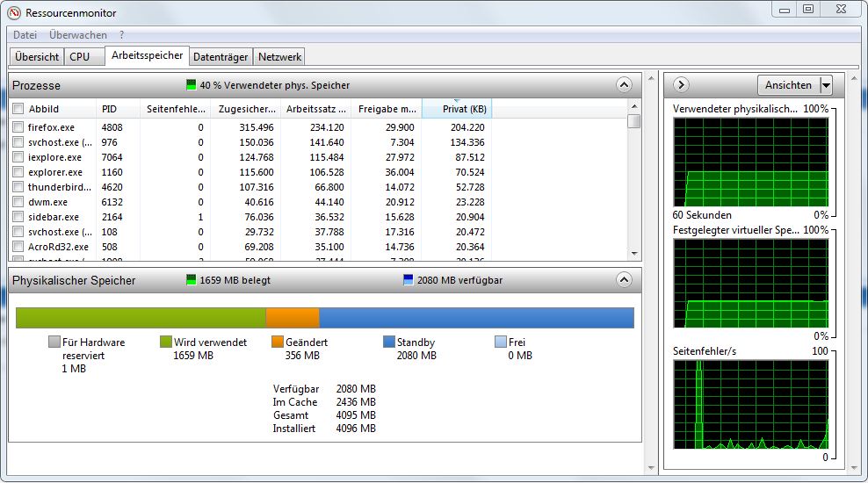
Task: Select the sidebar.exe process name
Action: (53, 217)
